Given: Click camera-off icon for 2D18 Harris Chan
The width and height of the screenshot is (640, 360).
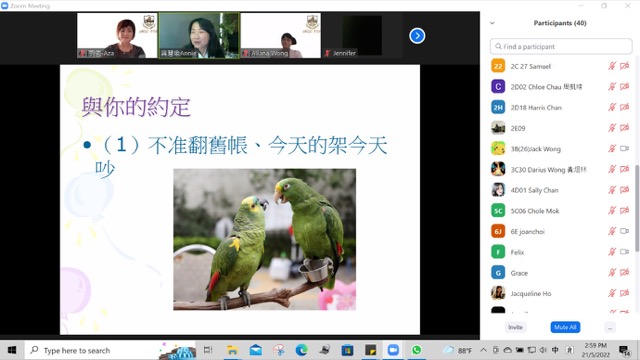Looking at the screenshot, I should pos(624,107).
